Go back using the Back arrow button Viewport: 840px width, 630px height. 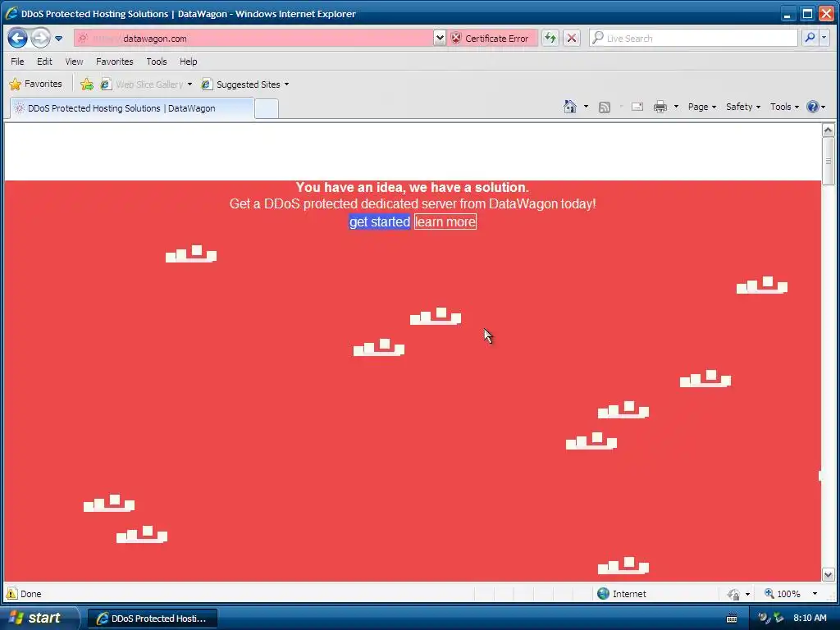coord(17,38)
